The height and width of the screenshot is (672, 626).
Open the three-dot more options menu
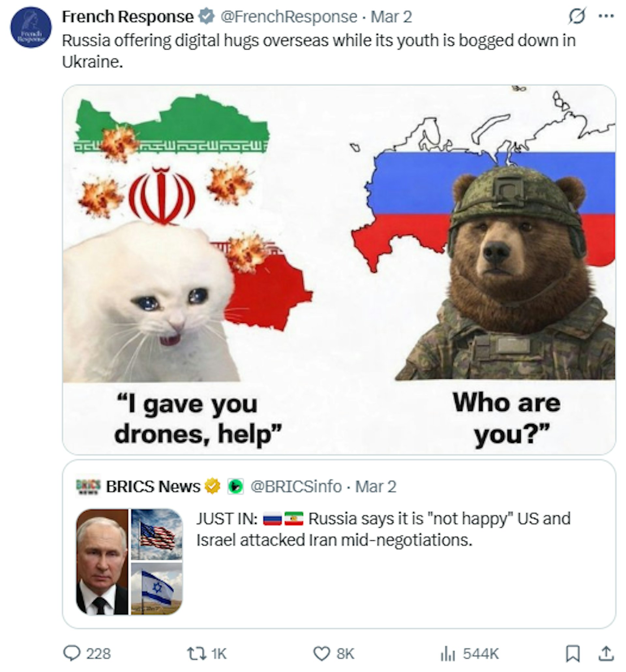pos(606,16)
